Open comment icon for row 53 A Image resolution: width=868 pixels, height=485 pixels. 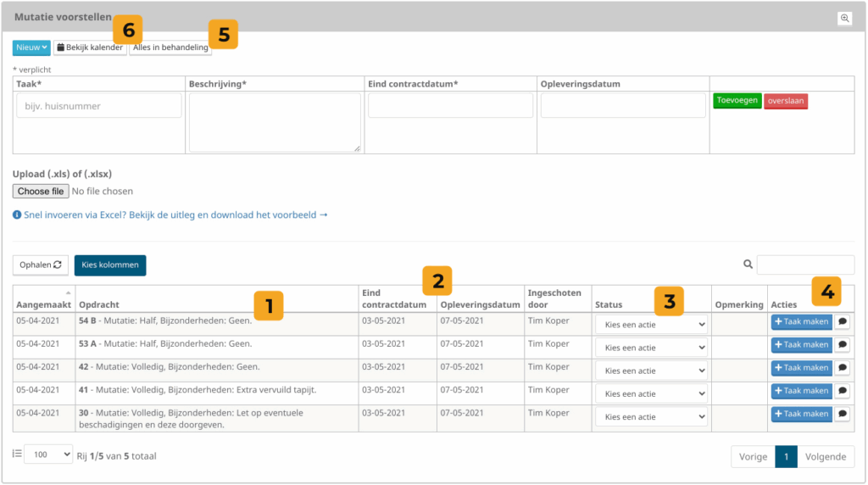click(x=843, y=345)
